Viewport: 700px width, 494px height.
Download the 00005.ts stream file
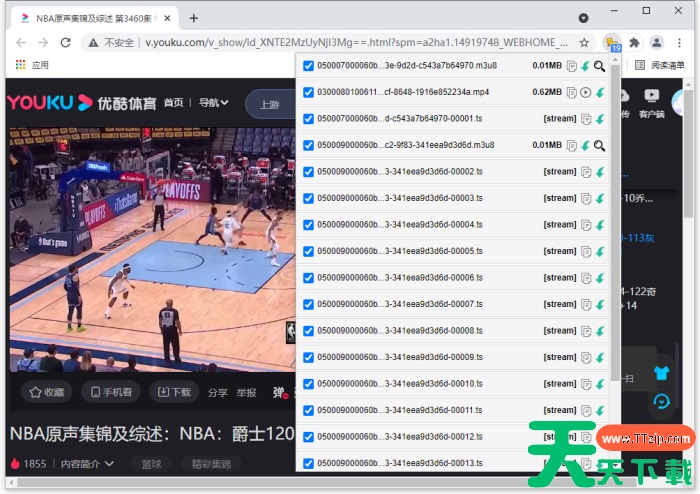point(600,251)
